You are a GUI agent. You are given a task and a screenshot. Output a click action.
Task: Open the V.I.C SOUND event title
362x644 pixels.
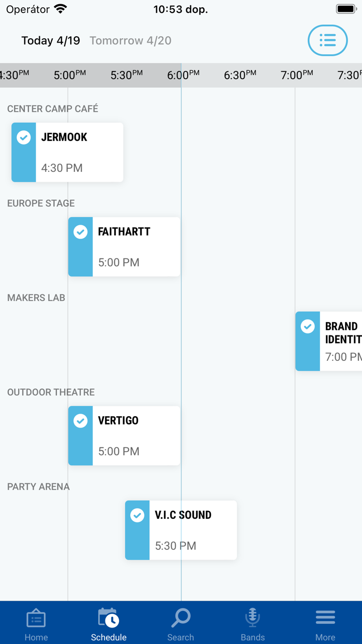pyautogui.click(x=183, y=515)
